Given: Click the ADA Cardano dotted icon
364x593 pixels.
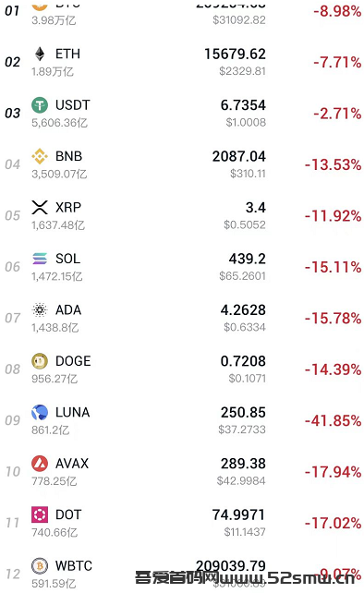Looking at the screenshot, I should click(40, 309).
